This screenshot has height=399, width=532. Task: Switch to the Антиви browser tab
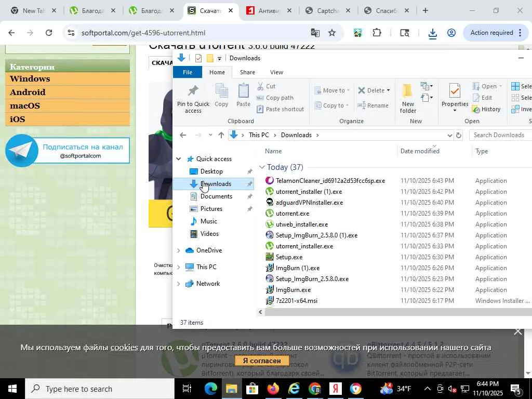[269, 10]
